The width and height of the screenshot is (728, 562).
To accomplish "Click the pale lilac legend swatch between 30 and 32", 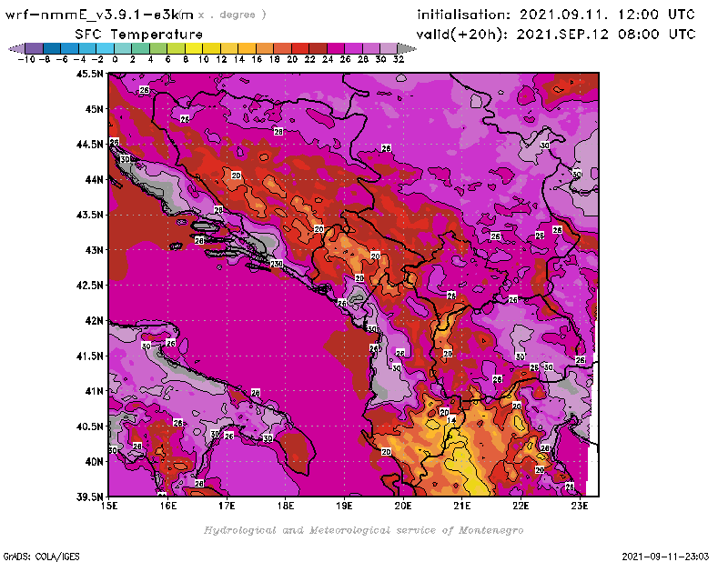I will pyautogui.click(x=389, y=48).
